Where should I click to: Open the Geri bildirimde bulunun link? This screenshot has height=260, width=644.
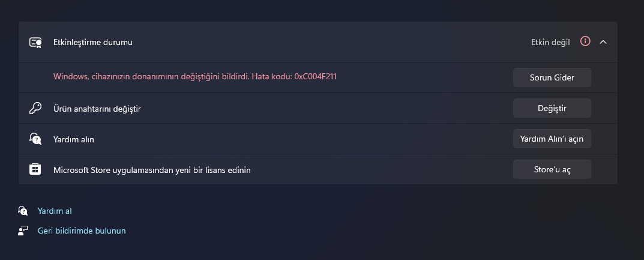[82, 231]
